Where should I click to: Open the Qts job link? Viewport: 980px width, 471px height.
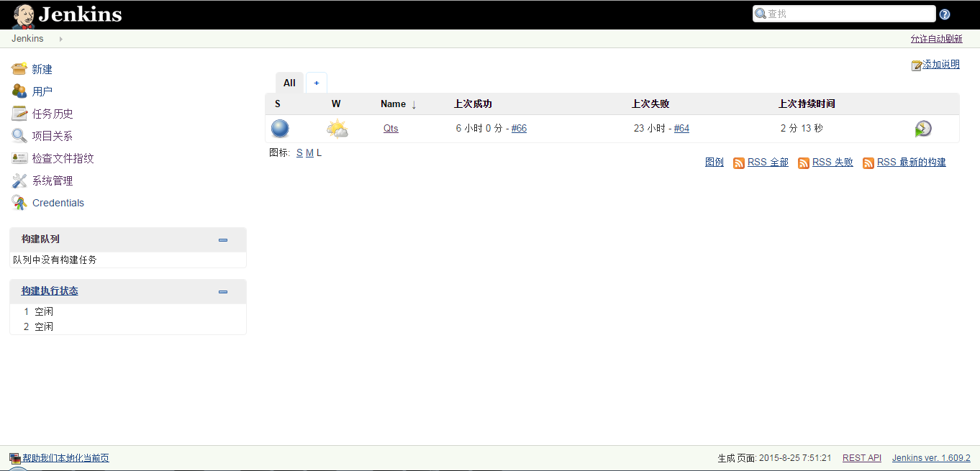(391, 129)
